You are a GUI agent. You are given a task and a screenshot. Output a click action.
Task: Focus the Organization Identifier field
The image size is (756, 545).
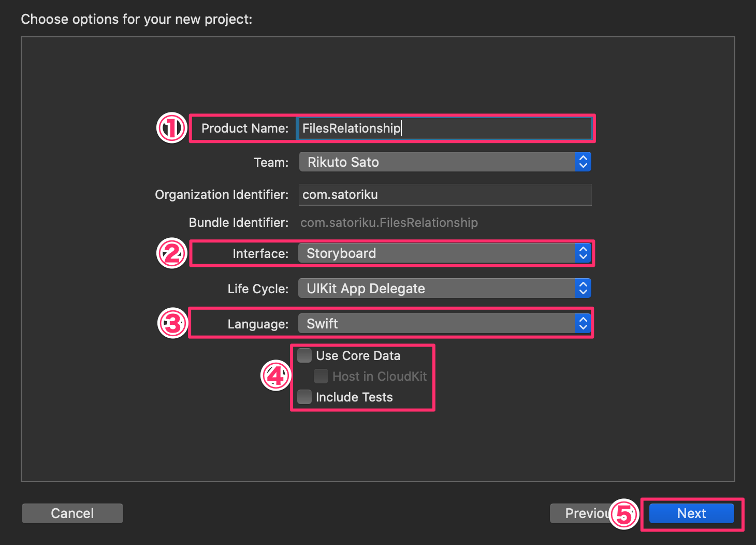(444, 195)
